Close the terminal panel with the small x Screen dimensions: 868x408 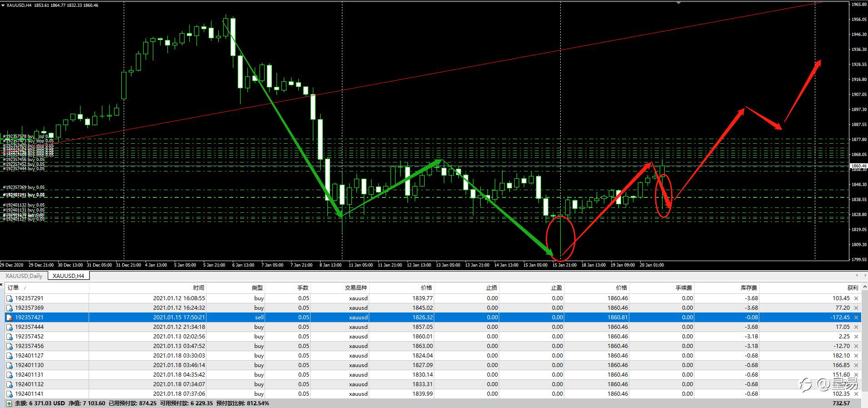[x=2, y=284]
